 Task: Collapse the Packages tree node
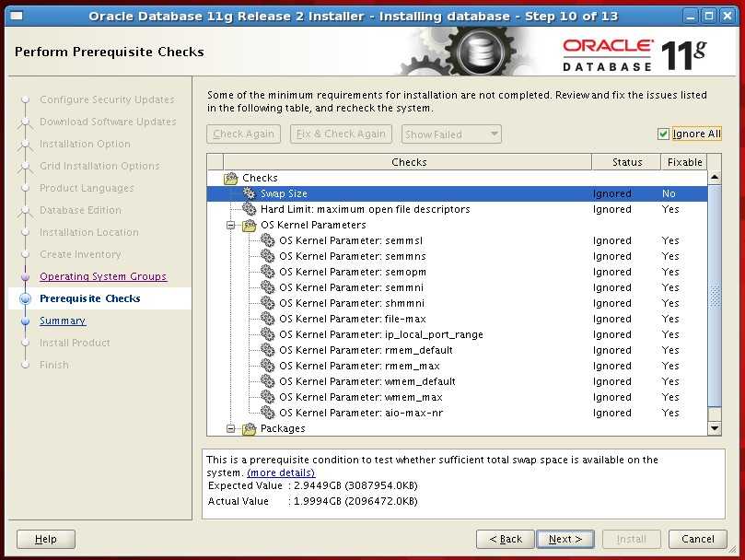(x=231, y=429)
